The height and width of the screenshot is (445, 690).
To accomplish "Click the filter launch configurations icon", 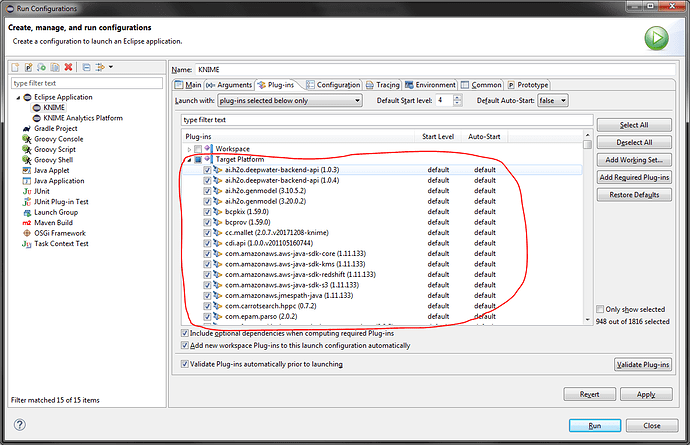I will 100,67.
